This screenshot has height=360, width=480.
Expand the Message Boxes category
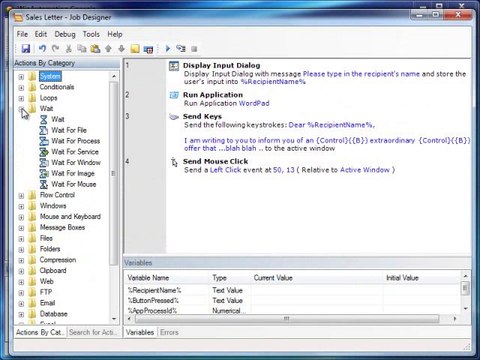(x=21, y=228)
